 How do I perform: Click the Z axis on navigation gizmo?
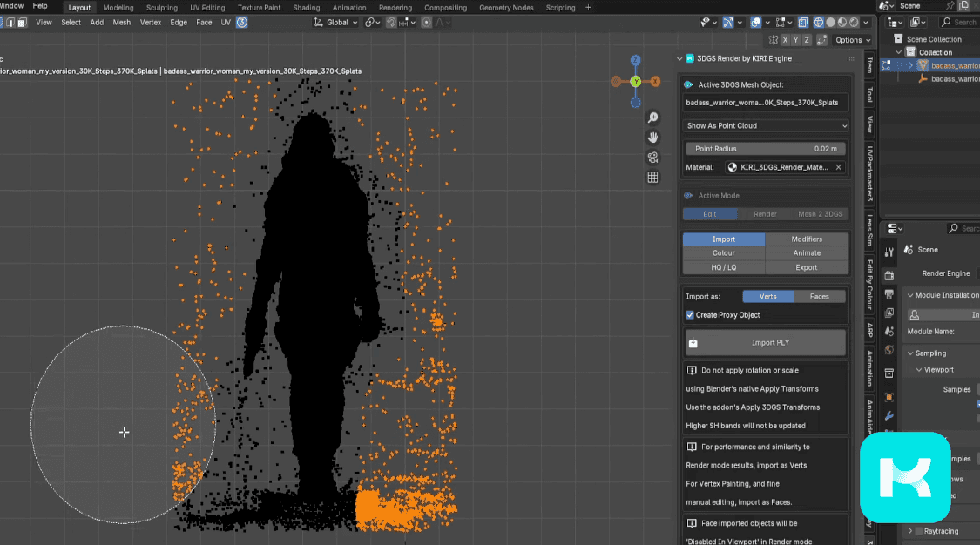tap(636, 60)
